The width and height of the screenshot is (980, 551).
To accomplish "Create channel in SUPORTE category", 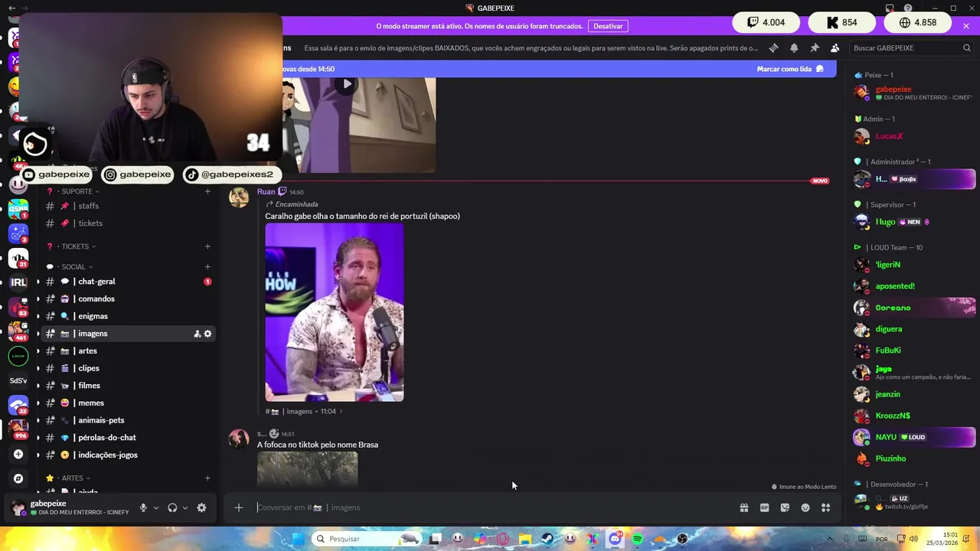I will click(x=207, y=191).
